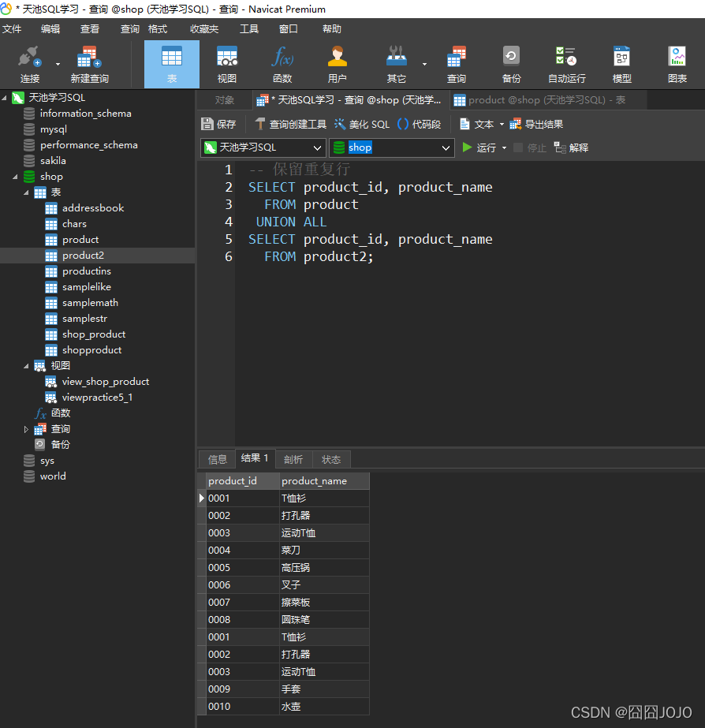Open the 连接 dropdown arrow

pos(58,64)
